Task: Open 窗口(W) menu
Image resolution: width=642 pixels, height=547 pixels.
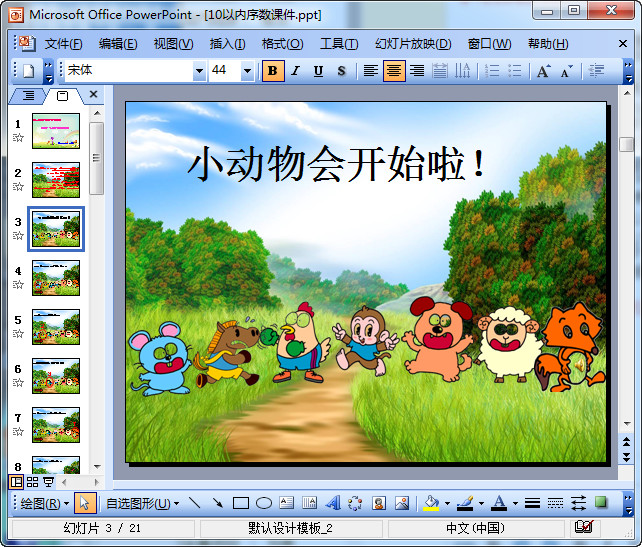Action: click(x=489, y=44)
